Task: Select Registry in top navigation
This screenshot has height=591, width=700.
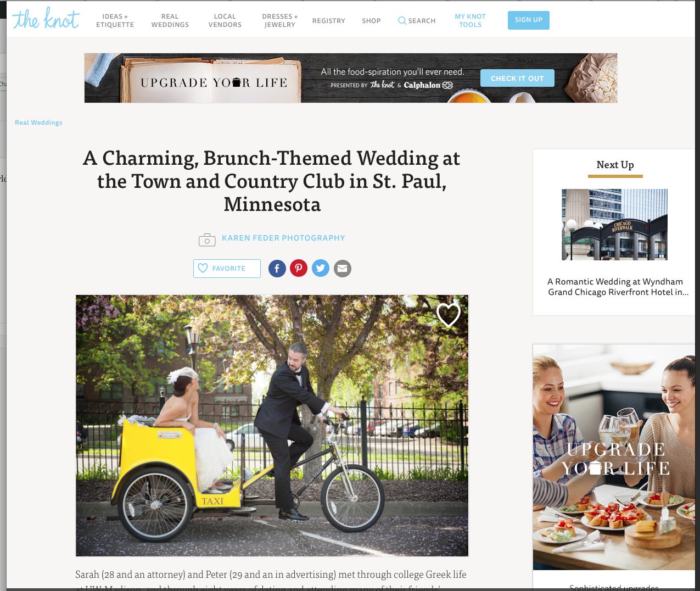Action: [329, 21]
